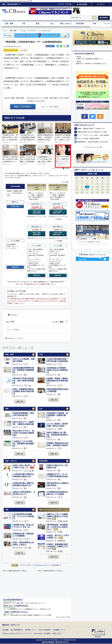This screenshot has width=112, height=644.
Task: Go to previous month in calendar
Action: 76,173
